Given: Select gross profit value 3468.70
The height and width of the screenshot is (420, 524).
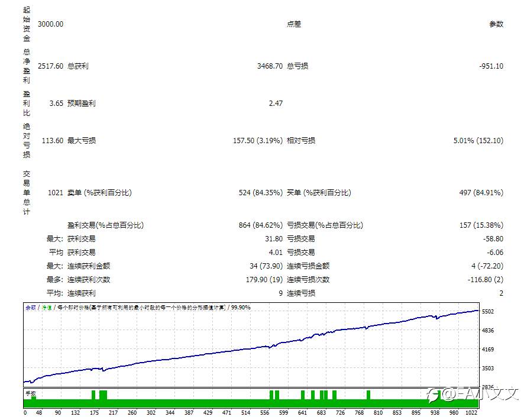Looking at the screenshot, I should tap(270, 66).
